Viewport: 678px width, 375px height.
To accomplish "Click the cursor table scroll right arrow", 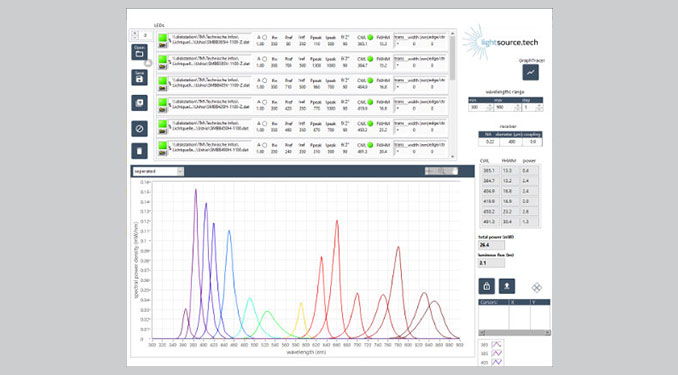I will 547,333.
